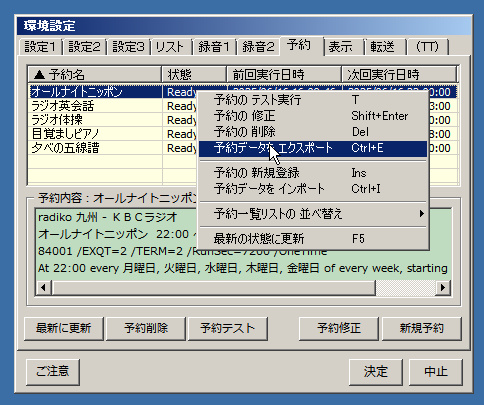Open the 設定2 tab

(x=84, y=47)
